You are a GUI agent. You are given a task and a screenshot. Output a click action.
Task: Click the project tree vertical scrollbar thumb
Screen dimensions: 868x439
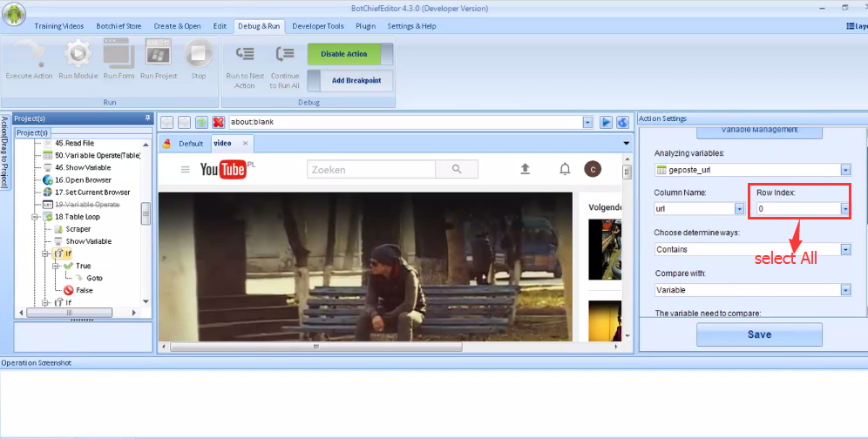point(146,213)
